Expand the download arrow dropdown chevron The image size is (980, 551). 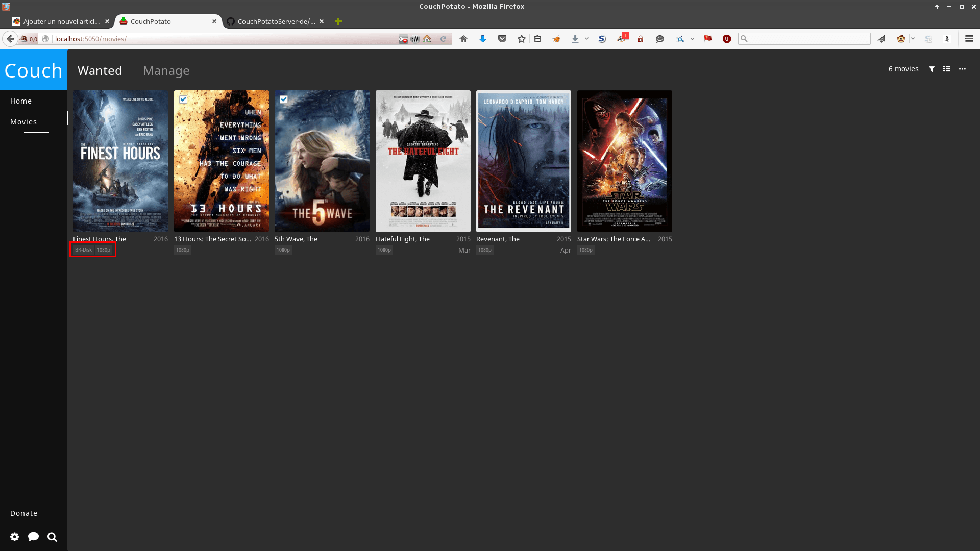[587, 39]
